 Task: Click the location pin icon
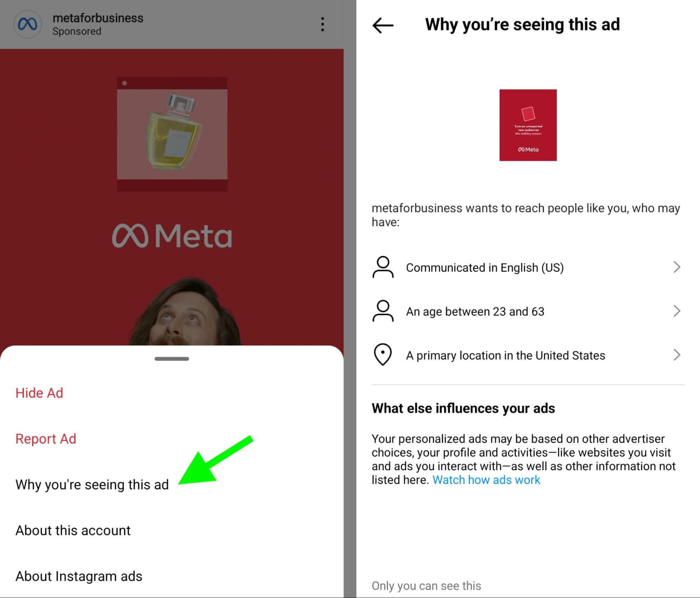click(382, 355)
